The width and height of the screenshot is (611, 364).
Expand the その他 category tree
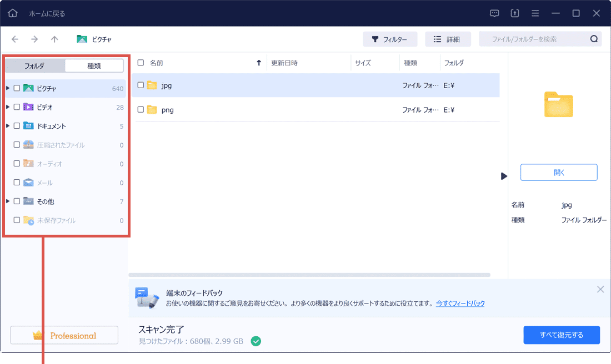click(7, 201)
